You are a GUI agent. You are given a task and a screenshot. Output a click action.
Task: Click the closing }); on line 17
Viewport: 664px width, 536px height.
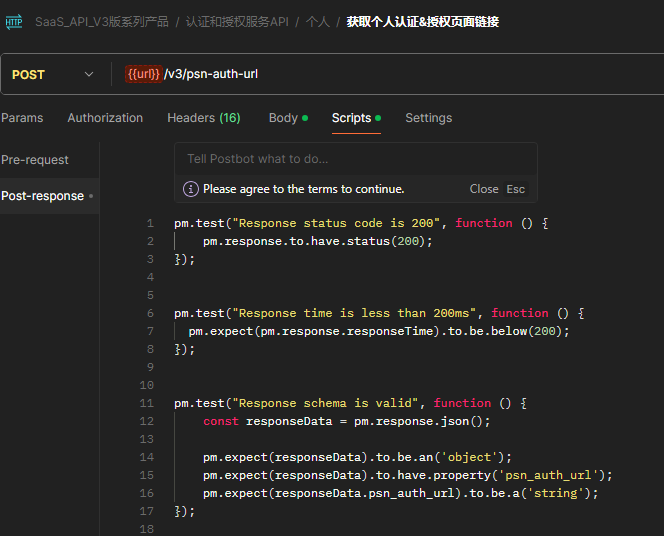point(185,511)
